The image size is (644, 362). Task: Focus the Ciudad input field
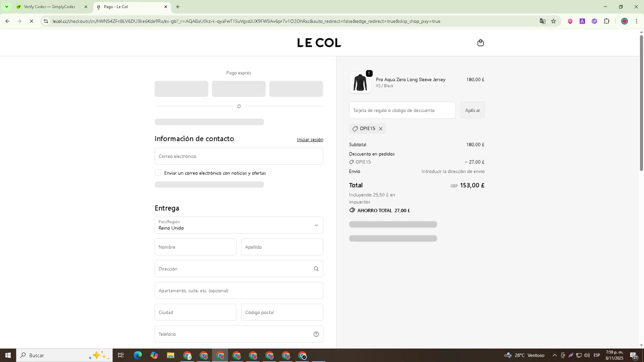coord(195,312)
